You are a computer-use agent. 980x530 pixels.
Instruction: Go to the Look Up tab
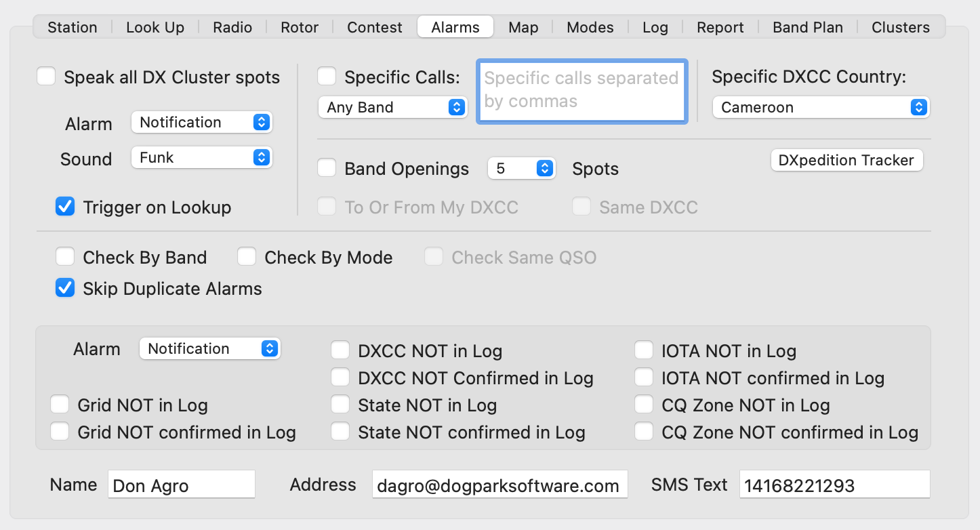point(155,28)
